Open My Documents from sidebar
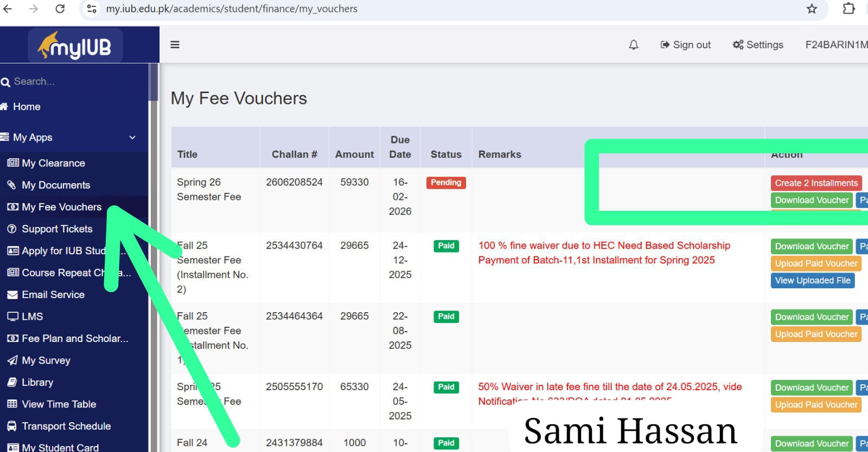Viewport: 868px width, 452px height. [x=56, y=185]
